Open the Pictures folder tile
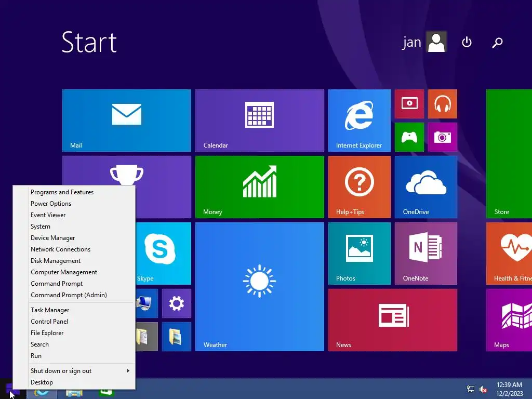 [177, 337]
